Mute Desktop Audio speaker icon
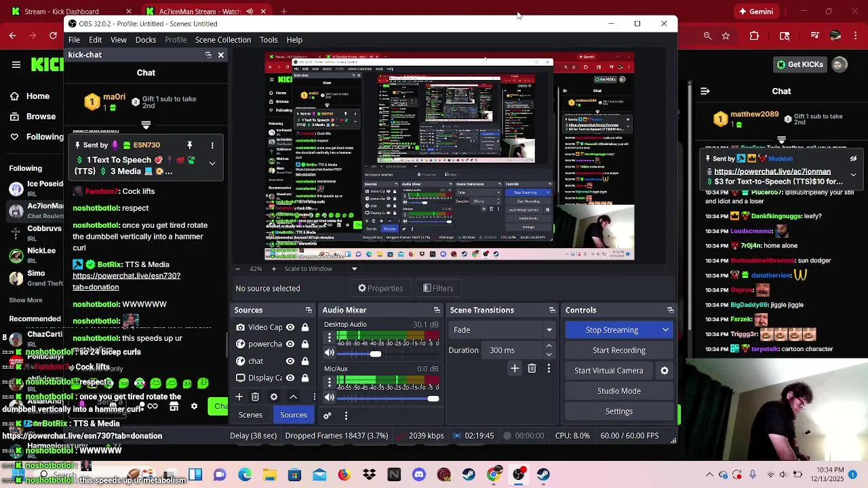This screenshot has width=868, height=488. point(330,353)
